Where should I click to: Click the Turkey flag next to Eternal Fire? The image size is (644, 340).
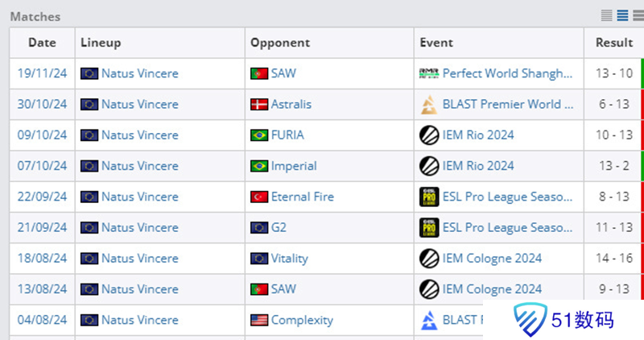coord(259,197)
